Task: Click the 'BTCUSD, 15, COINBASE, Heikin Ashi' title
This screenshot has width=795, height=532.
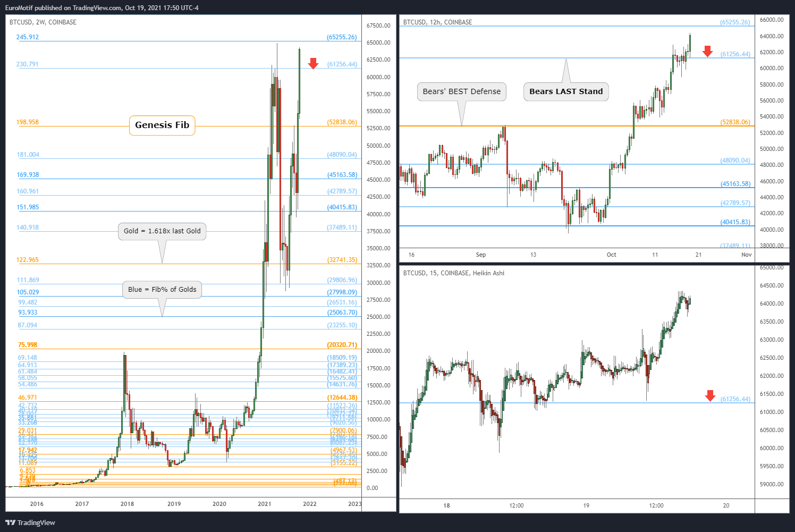Action: tap(454, 273)
